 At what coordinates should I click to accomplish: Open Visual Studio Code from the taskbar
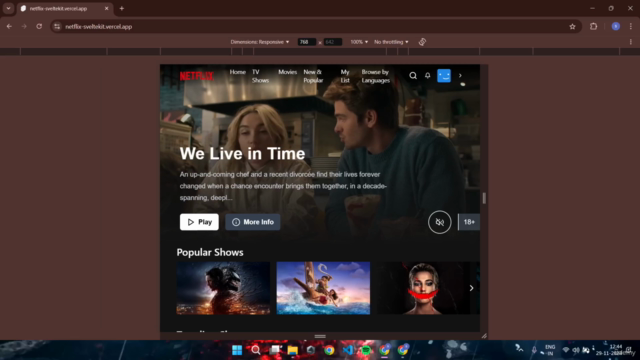click(348, 350)
